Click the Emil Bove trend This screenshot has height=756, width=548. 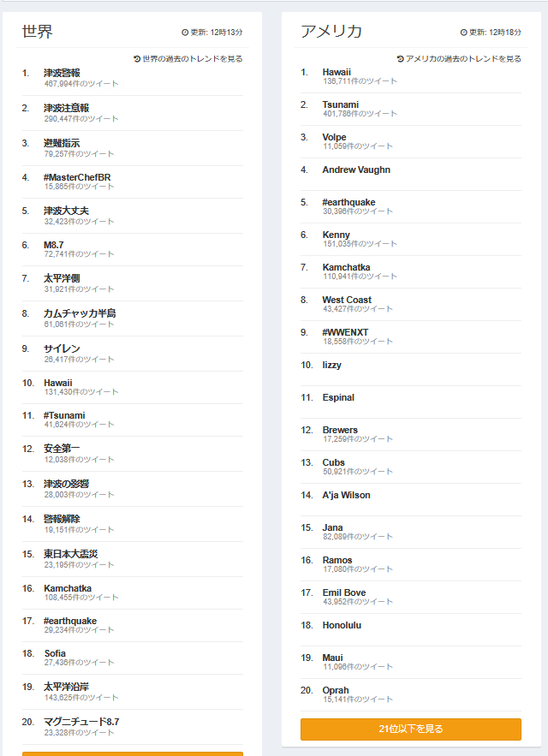(x=344, y=592)
